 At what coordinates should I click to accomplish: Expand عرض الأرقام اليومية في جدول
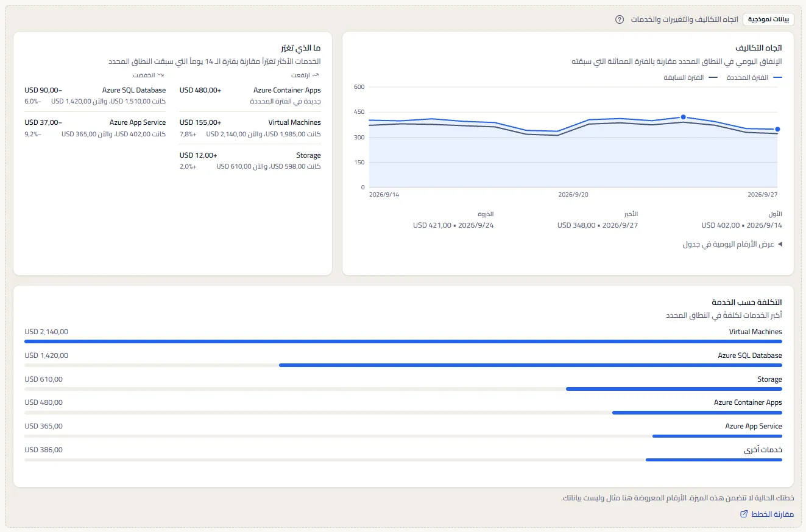[732, 244]
